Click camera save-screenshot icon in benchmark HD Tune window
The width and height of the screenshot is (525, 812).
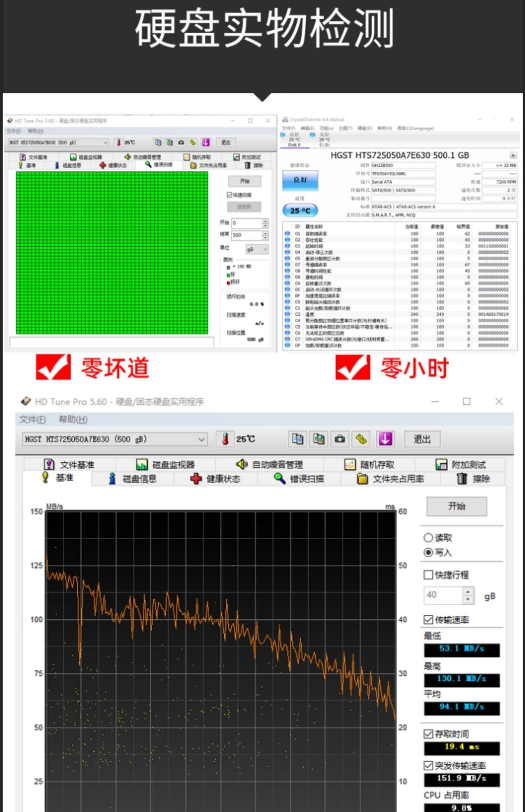pyautogui.click(x=339, y=439)
